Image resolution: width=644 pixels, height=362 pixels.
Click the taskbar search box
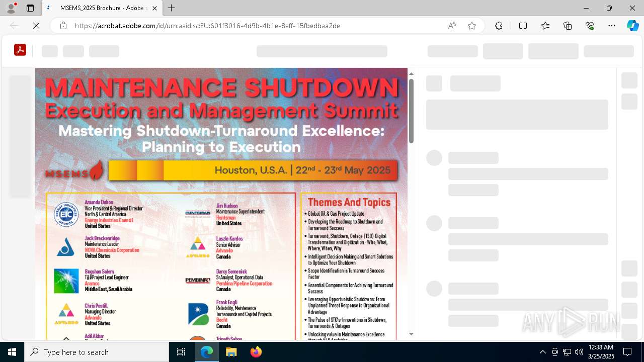click(97, 352)
